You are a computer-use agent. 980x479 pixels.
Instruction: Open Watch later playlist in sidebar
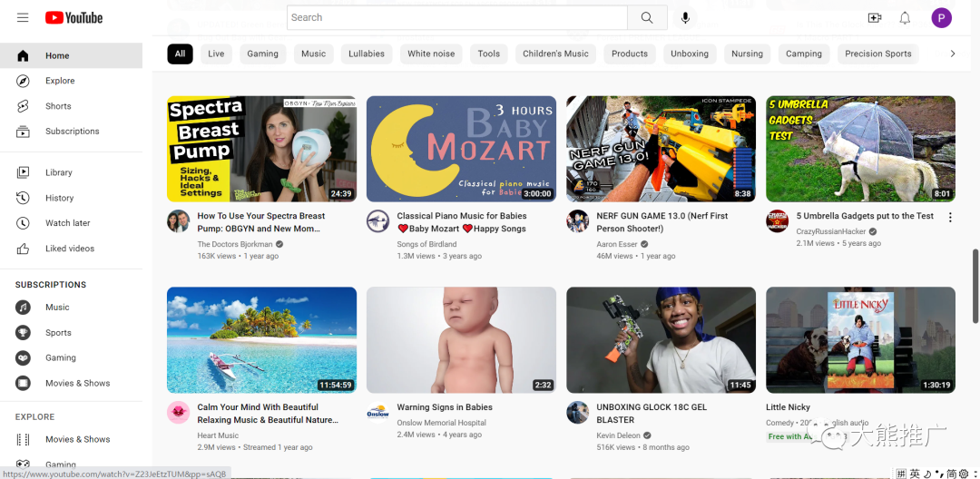point(67,223)
